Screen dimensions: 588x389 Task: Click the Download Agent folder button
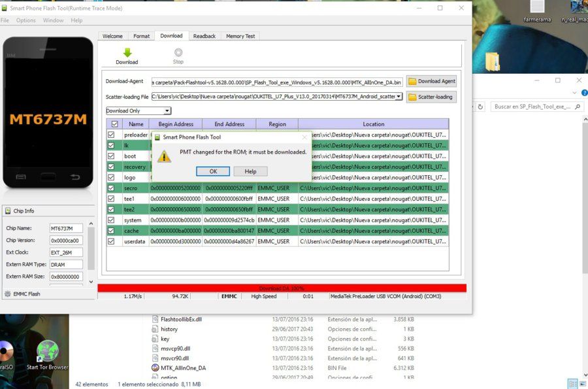point(431,81)
